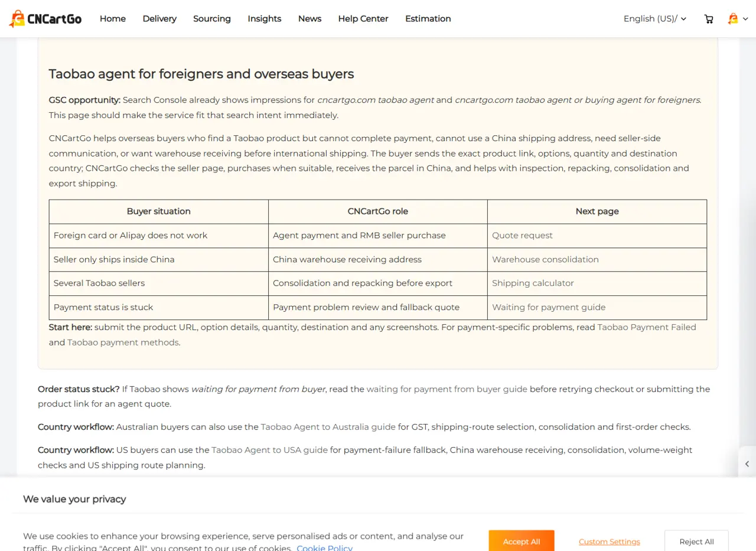Open the Help Center menu item

coord(363,19)
